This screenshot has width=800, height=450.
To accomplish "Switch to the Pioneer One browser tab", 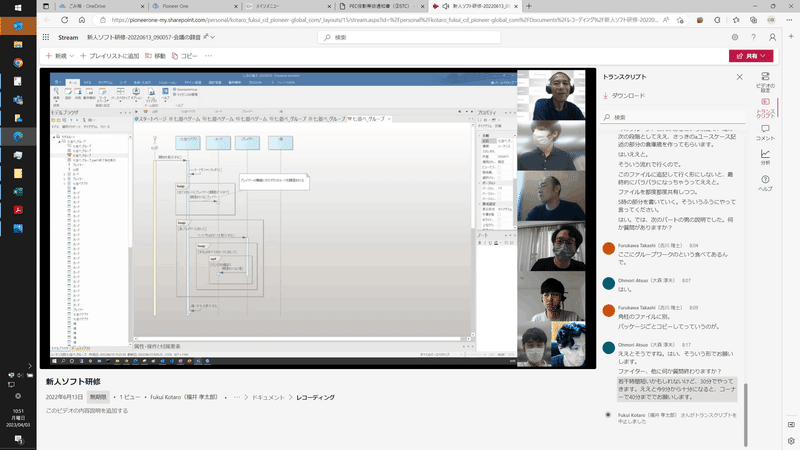I will click(x=194, y=6).
